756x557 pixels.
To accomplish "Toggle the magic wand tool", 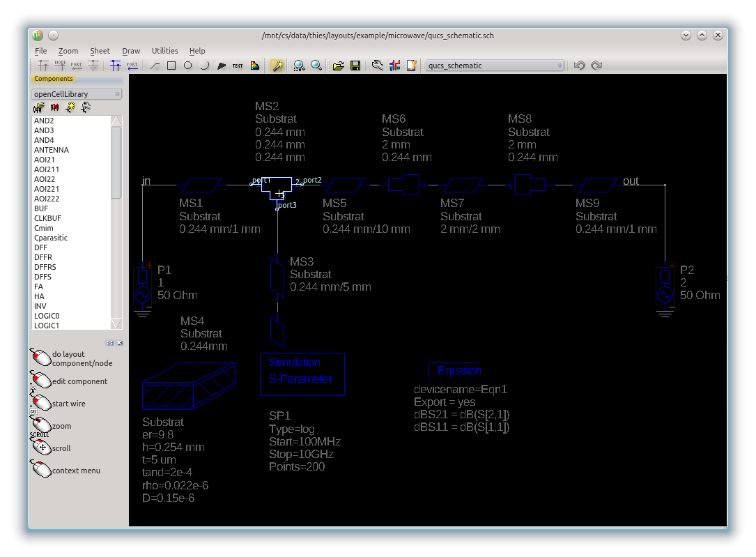I will (277, 66).
